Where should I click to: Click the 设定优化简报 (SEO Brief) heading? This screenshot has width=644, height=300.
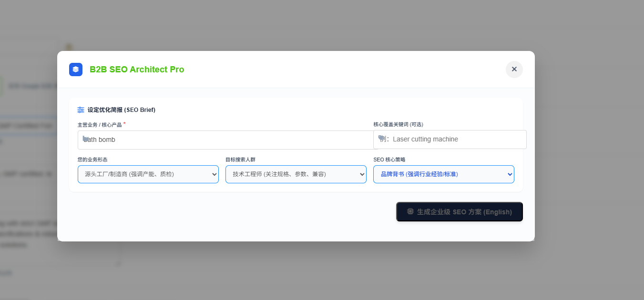121,110
